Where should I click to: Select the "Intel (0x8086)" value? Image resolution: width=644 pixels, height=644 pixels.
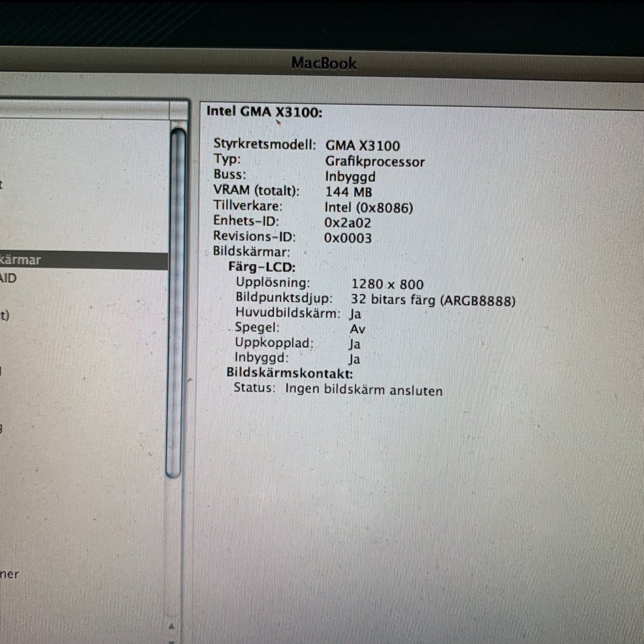click(x=369, y=208)
